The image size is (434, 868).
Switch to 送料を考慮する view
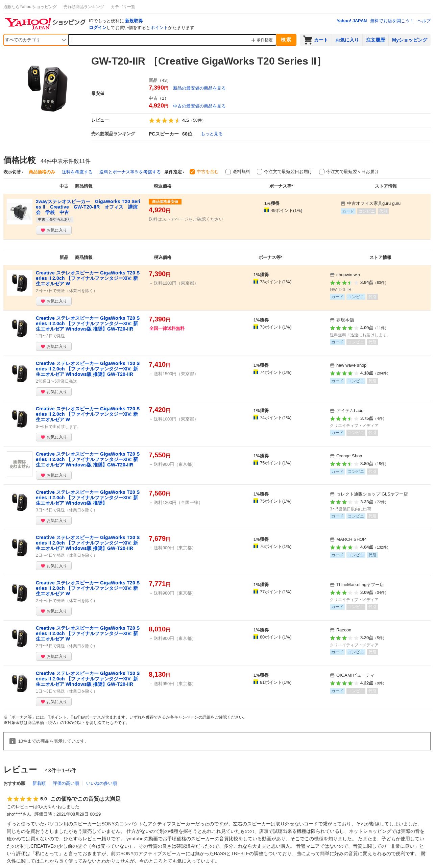pos(77,172)
